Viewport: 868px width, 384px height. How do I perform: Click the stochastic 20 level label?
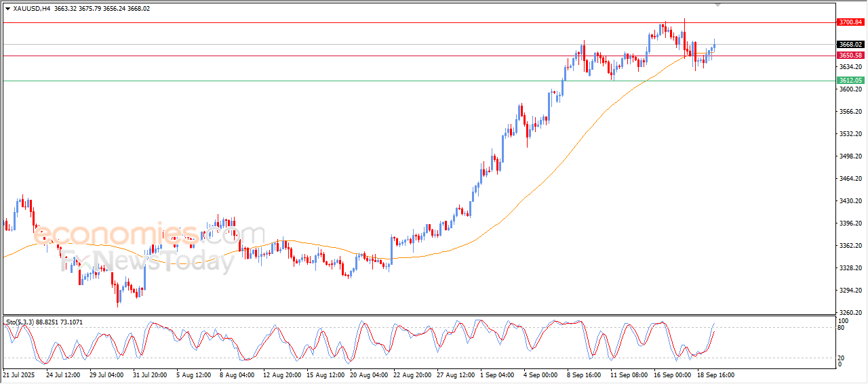pyautogui.click(x=842, y=358)
